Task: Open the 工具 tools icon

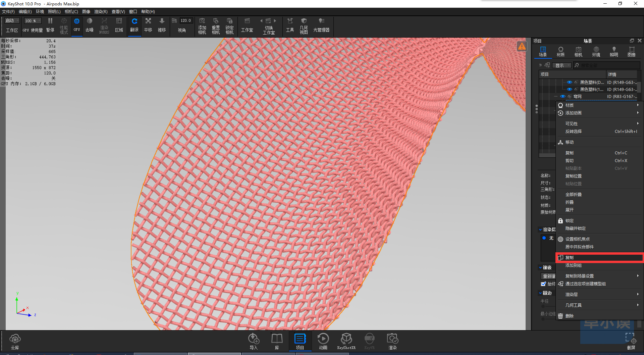Action: pos(290,25)
